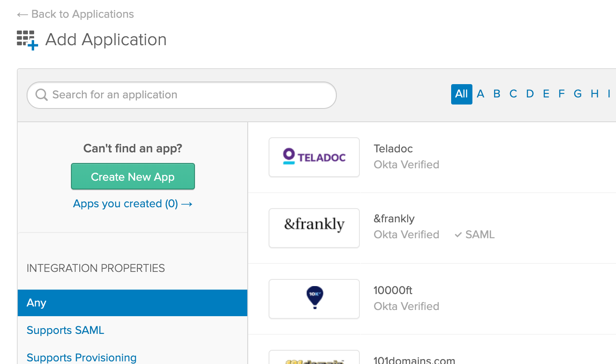Viewport: 616px width, 364px height.
Task: Click Okta Verified under 10000ft
Action: coord(406,306)
